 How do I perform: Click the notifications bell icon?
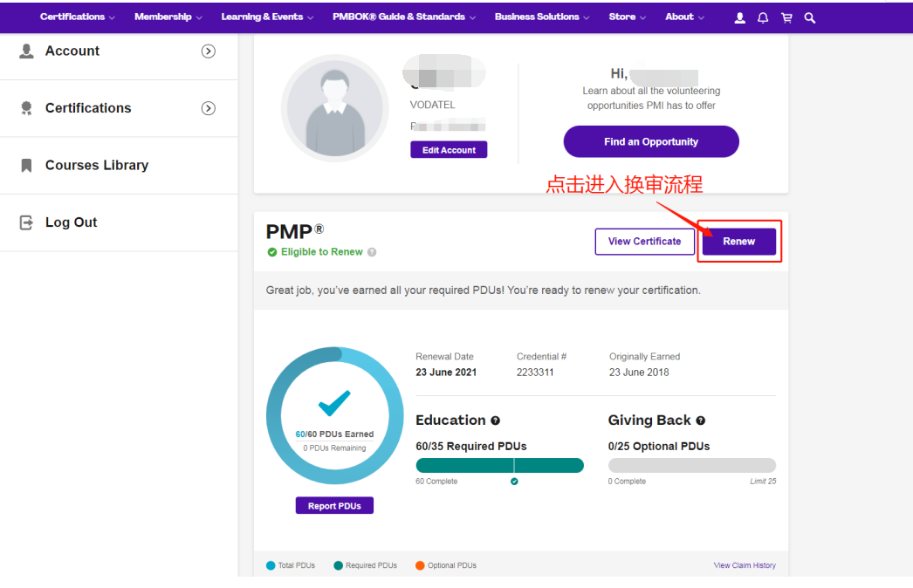[763, 17]
